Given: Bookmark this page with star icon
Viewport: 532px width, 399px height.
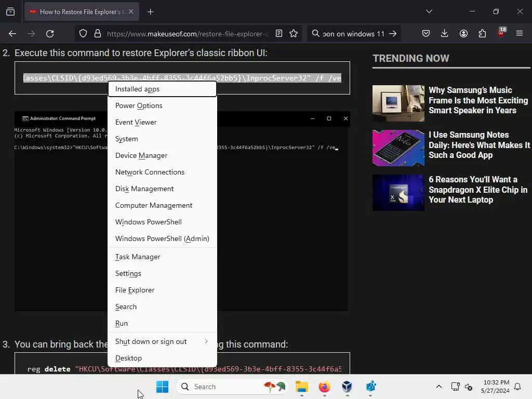Looking at the screenshot, I should [x=294, y=34].
